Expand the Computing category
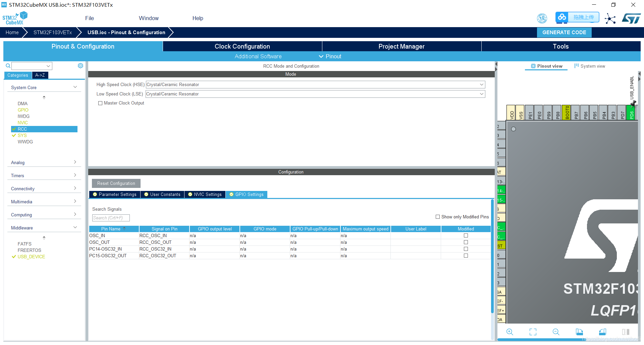Viewport: 644px width, 345px height. point(44,215)
